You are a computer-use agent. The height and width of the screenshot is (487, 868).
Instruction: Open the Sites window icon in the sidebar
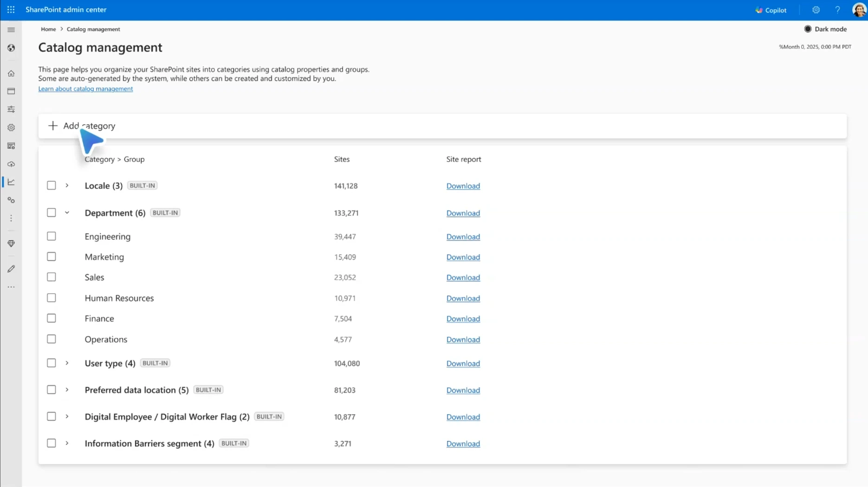(11, 91)
